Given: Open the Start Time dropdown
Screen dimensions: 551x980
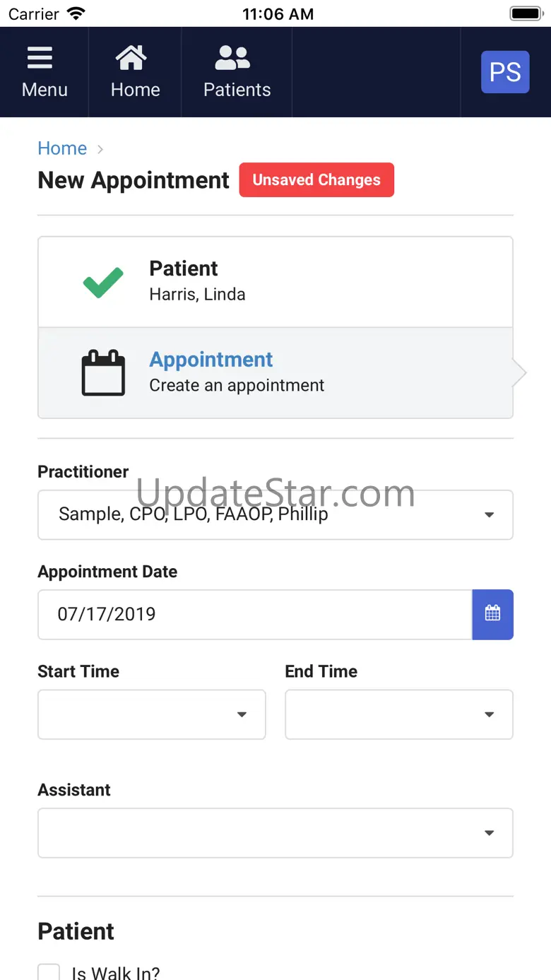Looking at the screenshot, I should click(x=151, y=714).
